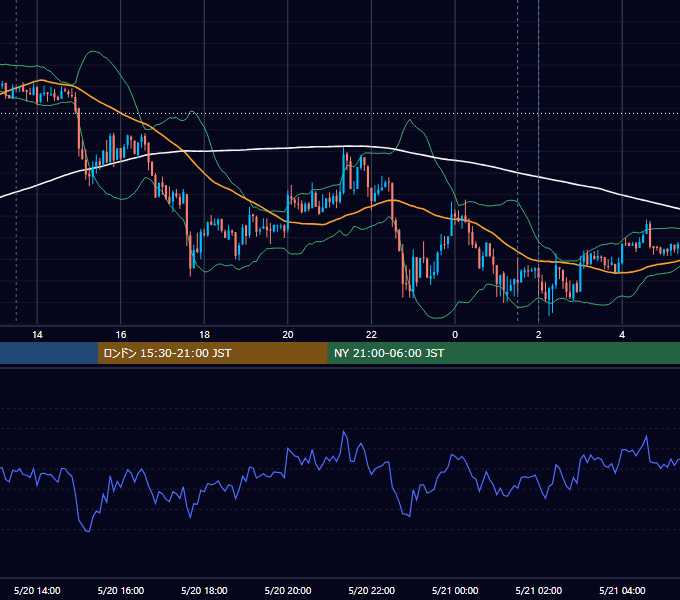Click the time axis label 2
Image resolution: width=680 pixels, height=600 pixels.
pyautogui.click(x=539, y=335)
